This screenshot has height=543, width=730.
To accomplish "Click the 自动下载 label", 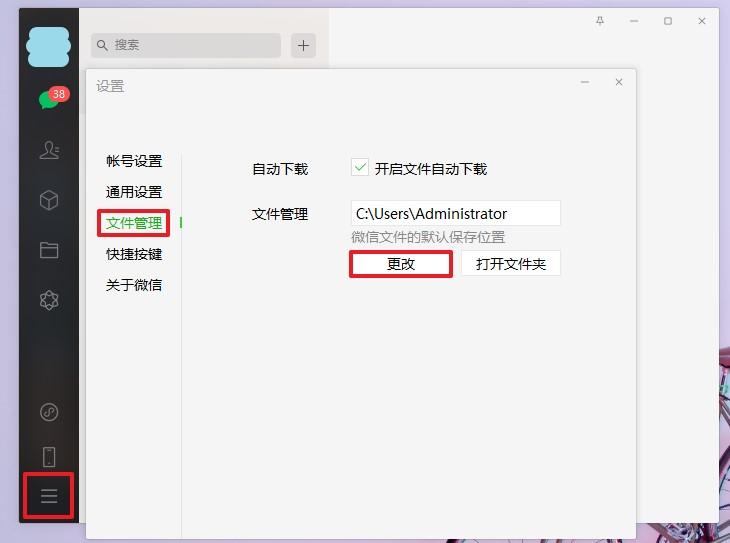I will tap(280, 169).
